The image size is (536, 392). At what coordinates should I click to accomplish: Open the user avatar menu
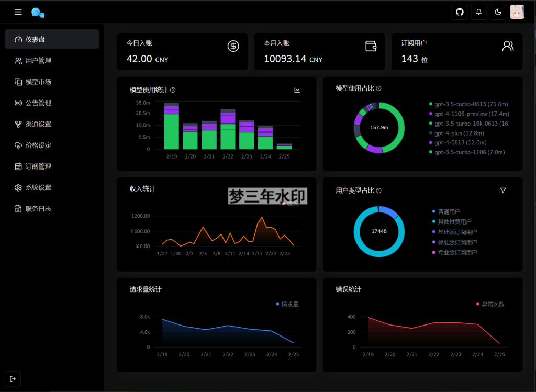(x=517, y=12)
